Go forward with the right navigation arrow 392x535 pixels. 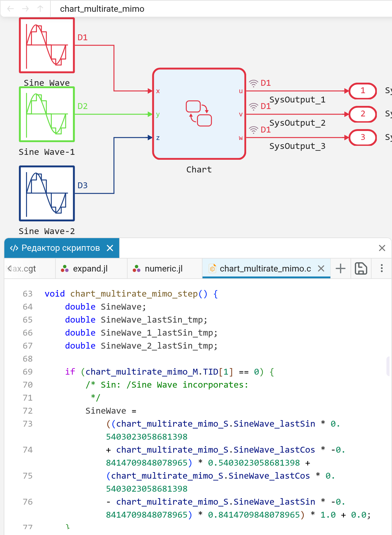pos(25,9)
